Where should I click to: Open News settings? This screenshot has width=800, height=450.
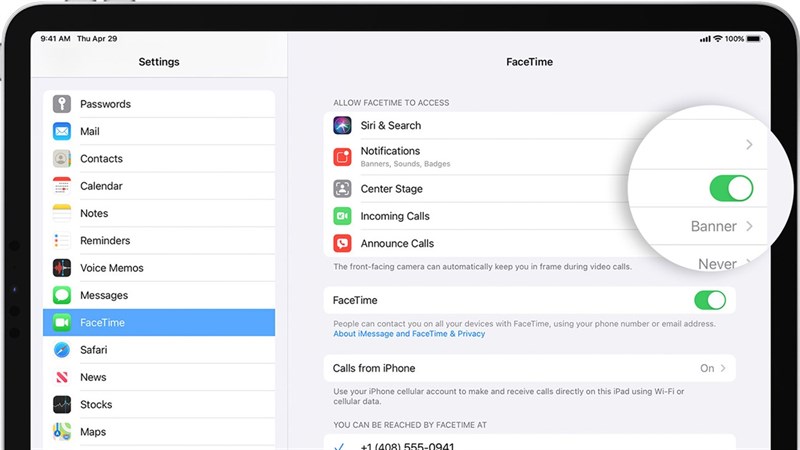coord(159,377)
